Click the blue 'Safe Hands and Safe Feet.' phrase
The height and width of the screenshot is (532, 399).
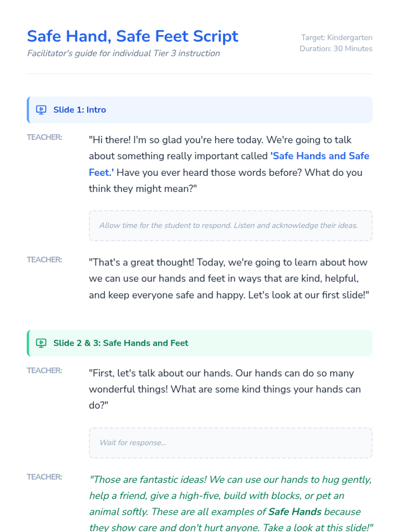click(319, 156)
